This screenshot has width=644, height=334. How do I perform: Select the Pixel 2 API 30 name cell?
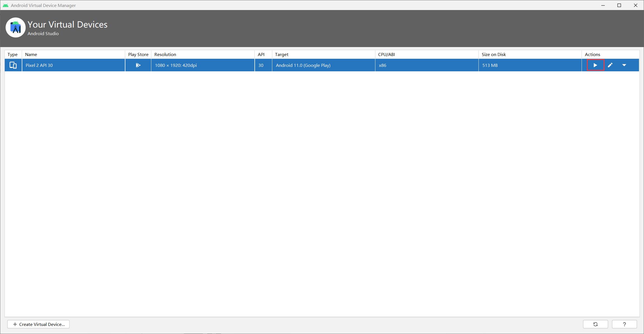[74, 65]
